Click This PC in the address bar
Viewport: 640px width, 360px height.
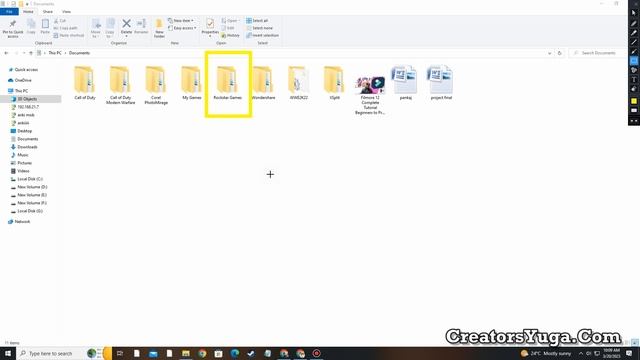tap(55, 53)
